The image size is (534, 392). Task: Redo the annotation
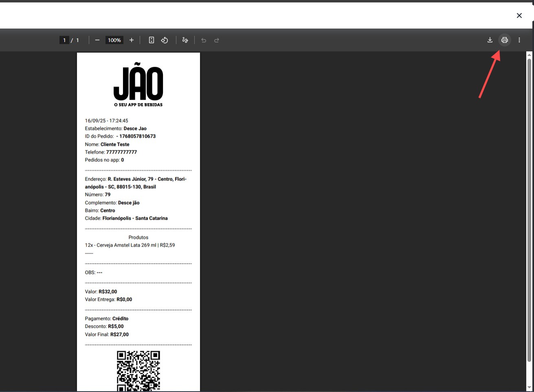coord(217,40)
